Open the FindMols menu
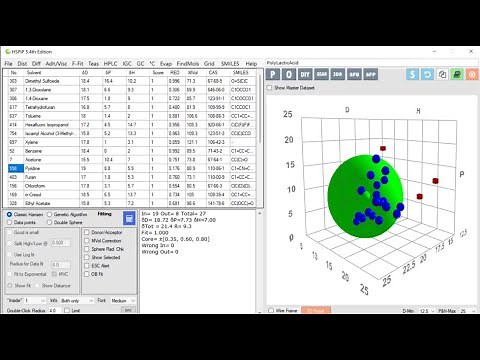Image resolution: width=480 pixels, height=360 pixels. point(188,64)
